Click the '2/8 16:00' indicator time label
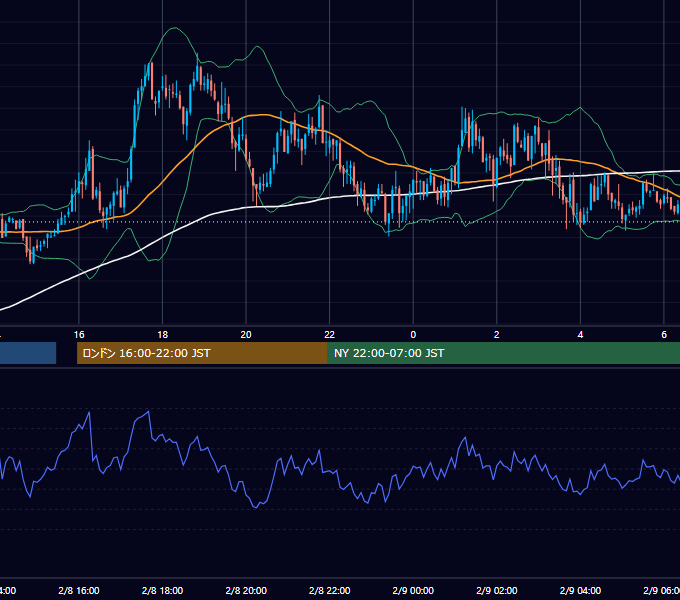 (79, 590)
